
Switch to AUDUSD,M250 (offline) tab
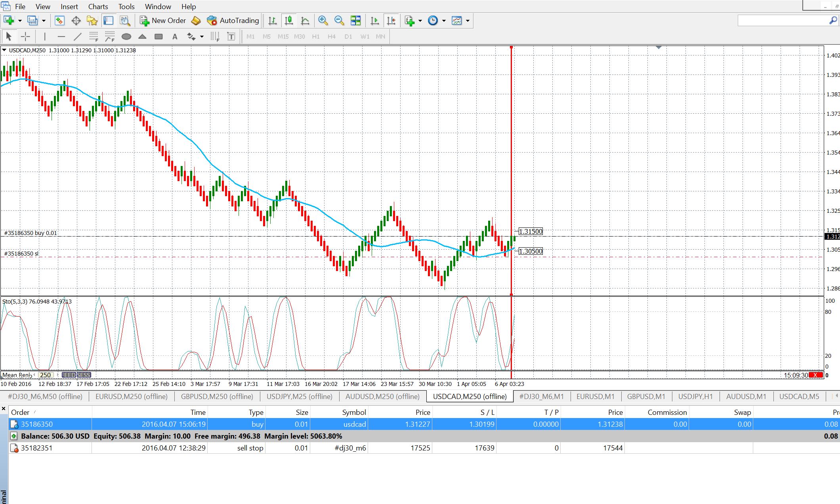(x=382, y=396)
